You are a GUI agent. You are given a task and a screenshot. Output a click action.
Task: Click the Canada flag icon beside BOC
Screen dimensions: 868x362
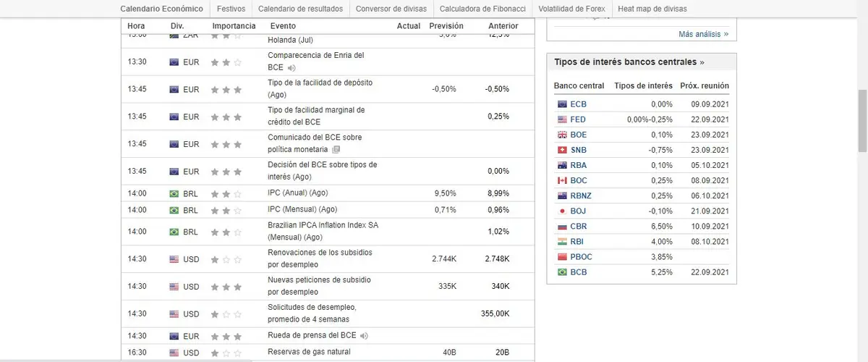562,180
